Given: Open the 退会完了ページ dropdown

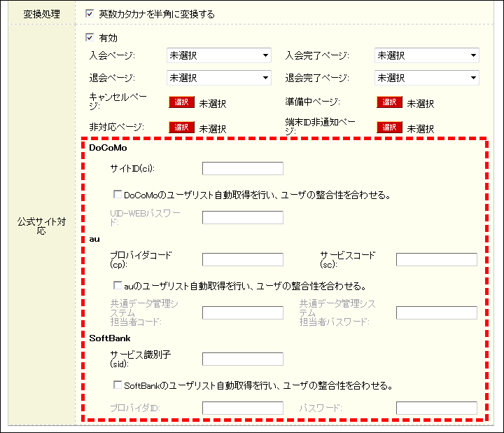Looking at the screenshot, I should click(x=427, y=78).
